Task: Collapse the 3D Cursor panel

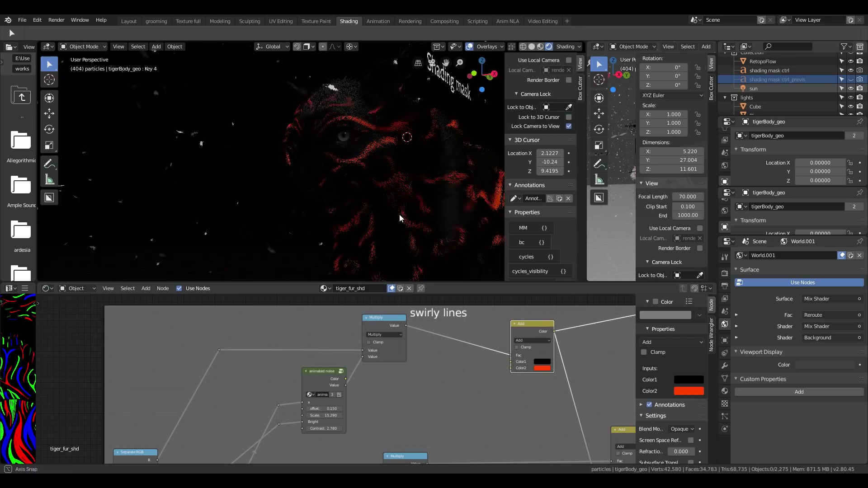Action: [x=510, y=140]
